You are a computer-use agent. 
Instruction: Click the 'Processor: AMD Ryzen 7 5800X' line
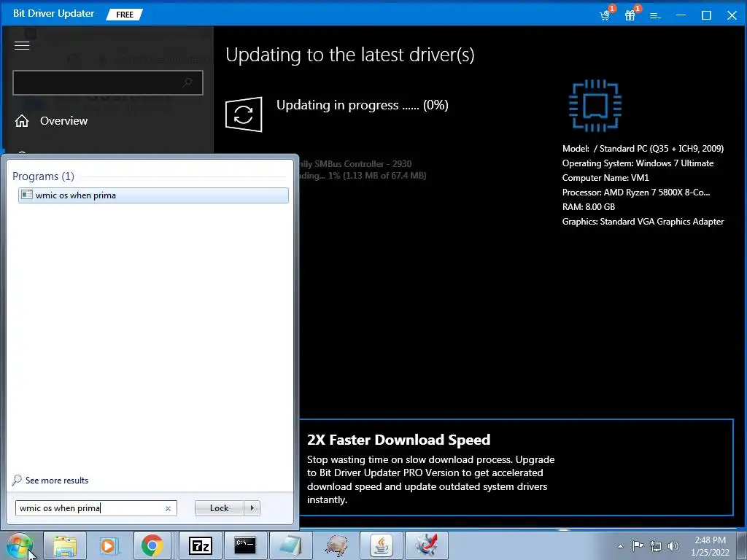pos(636,192)
